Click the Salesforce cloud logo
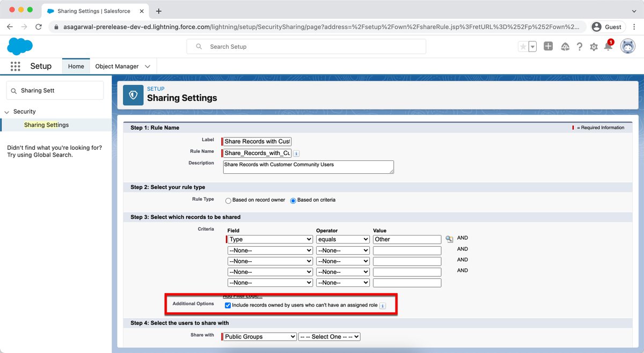The width and height of the screenshot is (644, 353). click(20, 47)
